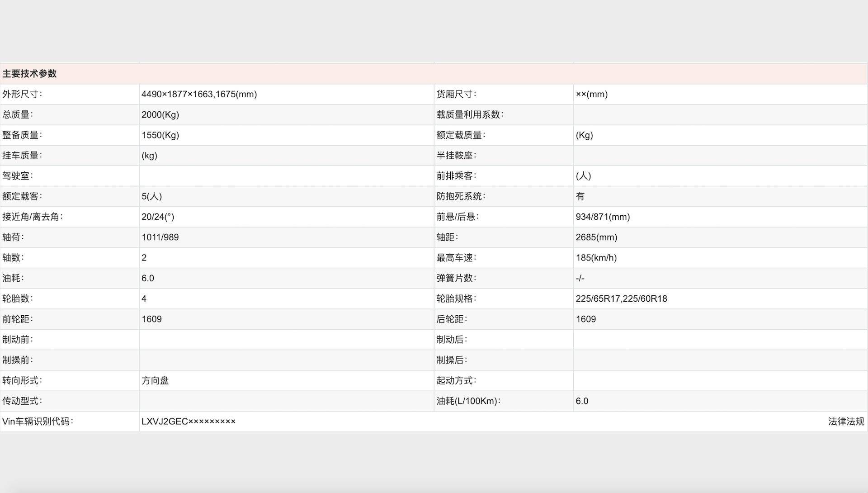Select the 弹簧片数 label
The width and height of the screenshot is (868, 493).
point(456,278)
